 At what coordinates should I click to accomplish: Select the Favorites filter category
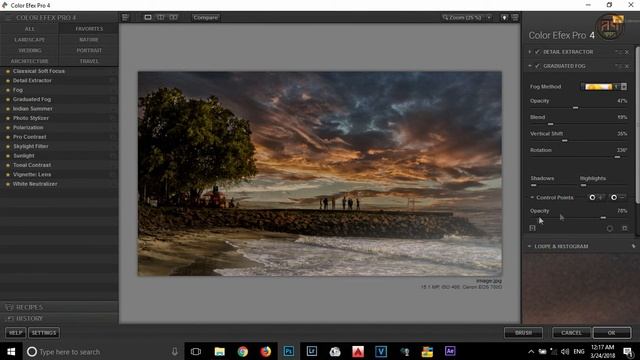point(89,29)
